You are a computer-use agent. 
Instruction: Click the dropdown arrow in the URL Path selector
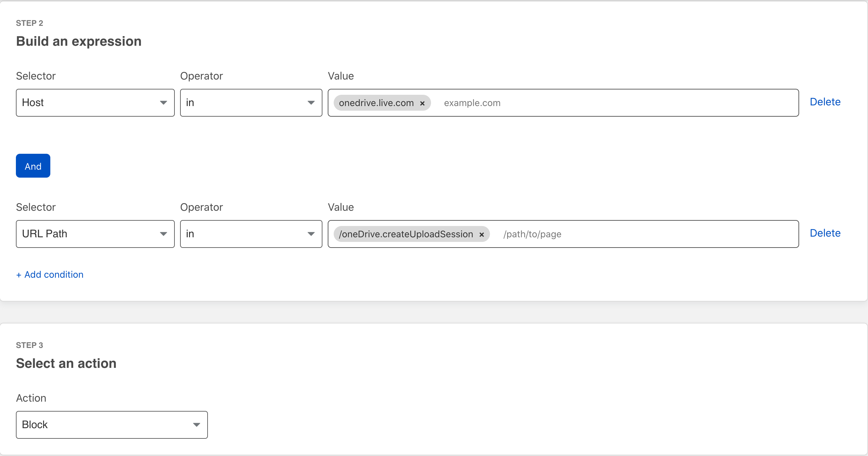[x=164, y=234]
